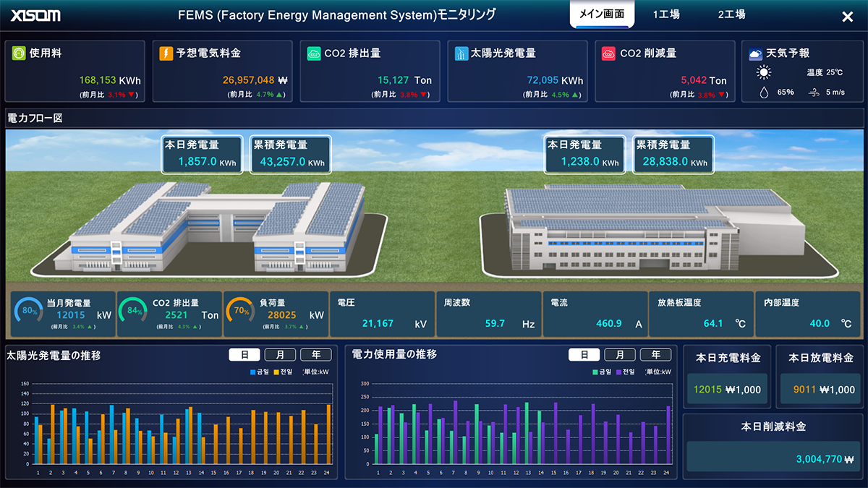Click the 電流 460.9 A tile
The width and height of the screenshot is (868, 488).
(x=595, y=314)
